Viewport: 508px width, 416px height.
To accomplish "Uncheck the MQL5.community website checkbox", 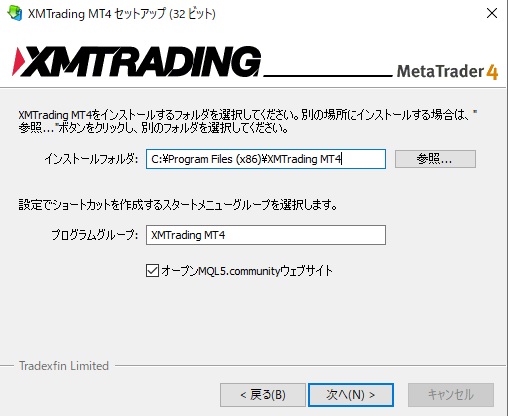I will 152,270.
